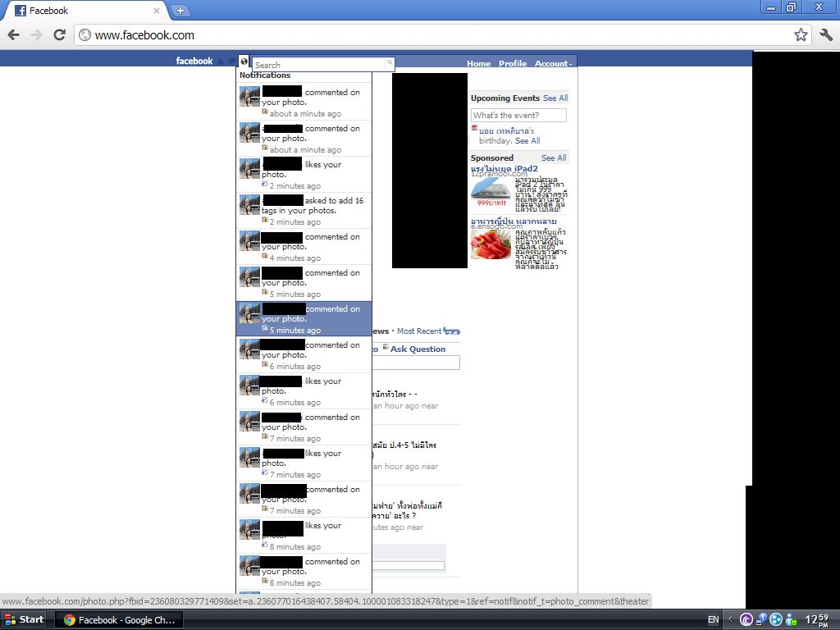Open the Windows Start menu
This screenshot has width=840, height=630.
[x=25, y=620]
